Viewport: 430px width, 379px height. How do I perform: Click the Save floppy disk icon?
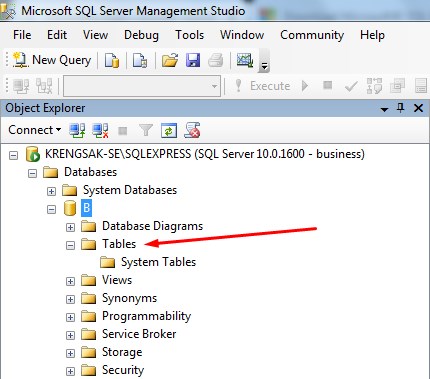193,61
